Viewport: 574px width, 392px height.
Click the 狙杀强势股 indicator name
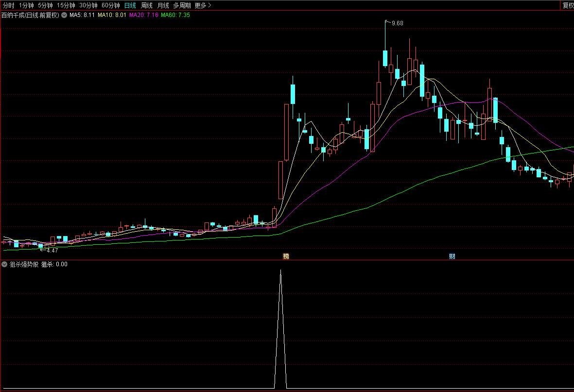point(24,264)
